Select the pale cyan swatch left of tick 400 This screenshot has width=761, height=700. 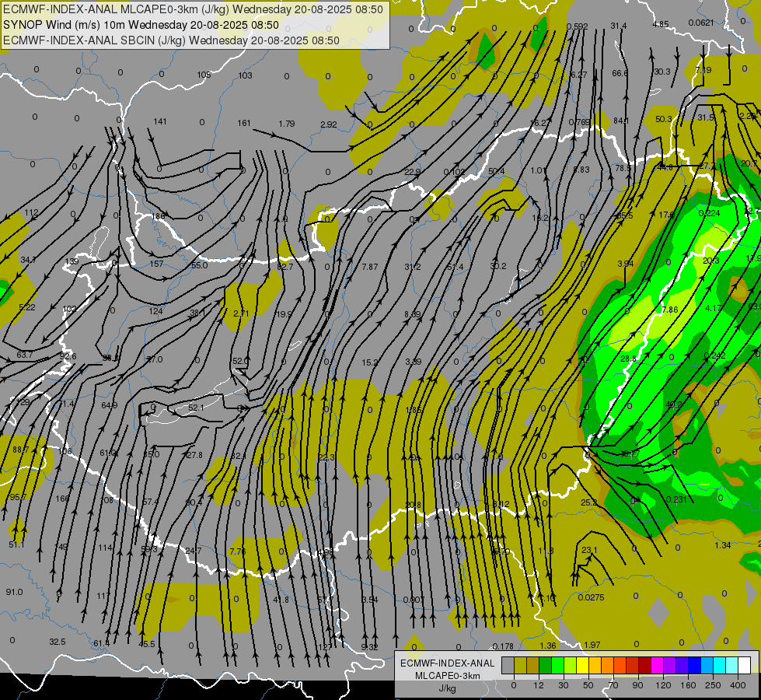coord(731,665)
